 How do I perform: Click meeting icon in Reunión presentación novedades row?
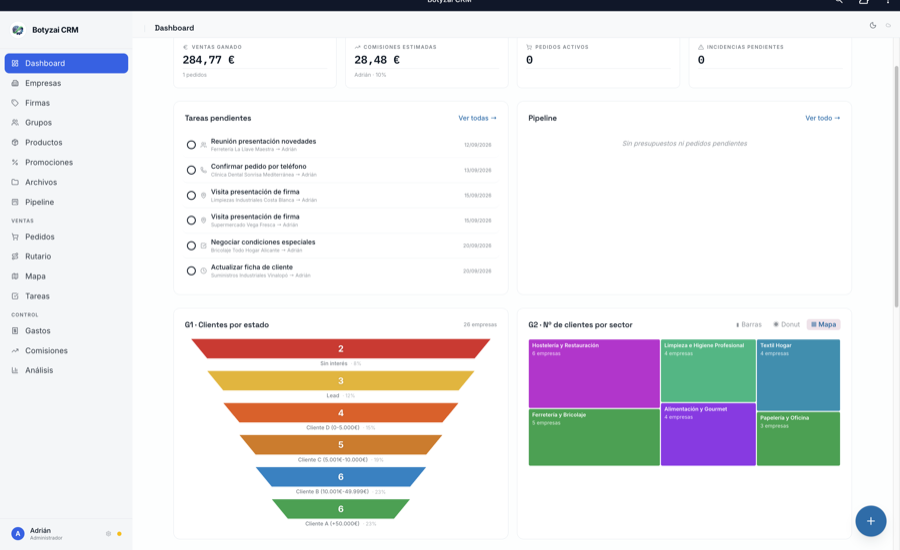(204, 145)
